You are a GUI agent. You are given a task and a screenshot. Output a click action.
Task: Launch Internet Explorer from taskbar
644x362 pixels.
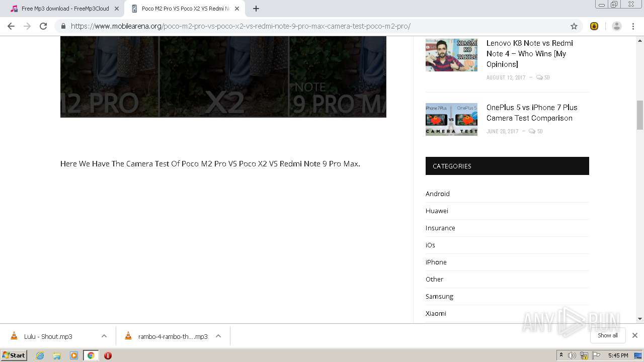(x=40, y=355)
